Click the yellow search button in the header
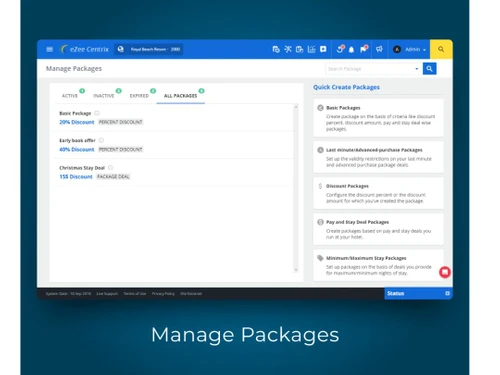This screenshot has height=375, width=500. point(441,49)
